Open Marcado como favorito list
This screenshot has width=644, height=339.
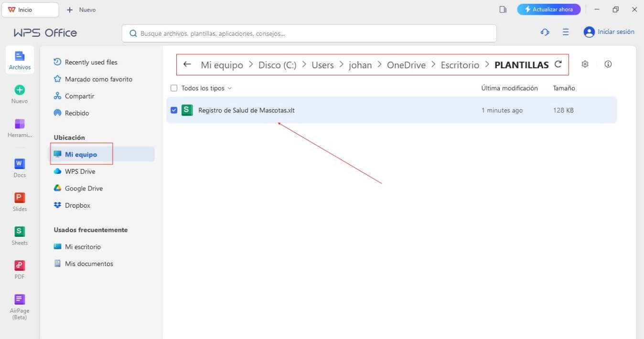pos(93,79)
